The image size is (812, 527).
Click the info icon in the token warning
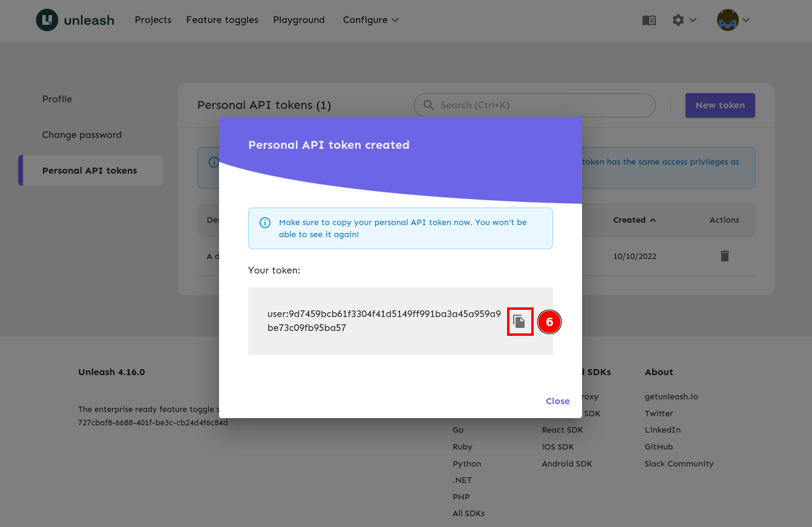click(x=265, y=223)
